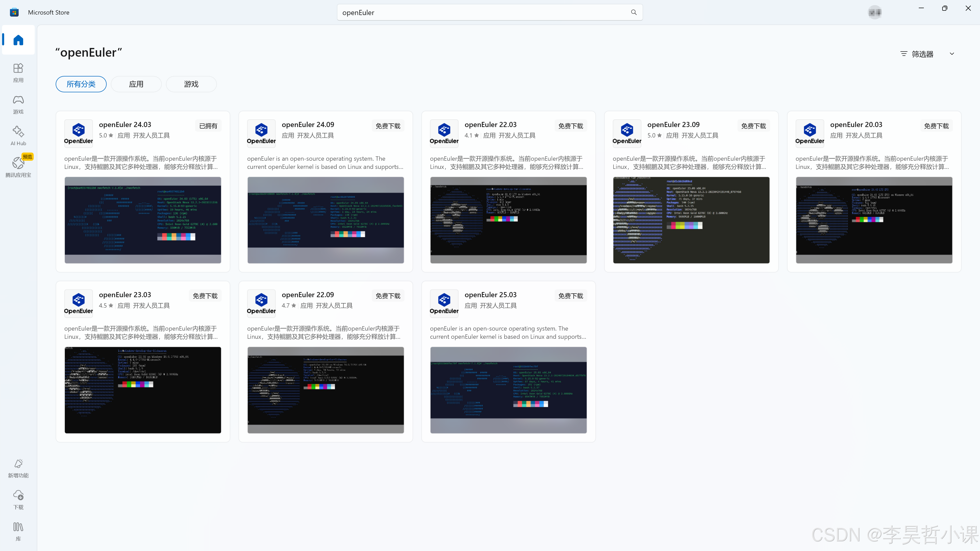Open 腾讯应用宝 preview in the sidebar
Image resolution: width=980 pixels, height=551 pixels.
click(18, 167)
